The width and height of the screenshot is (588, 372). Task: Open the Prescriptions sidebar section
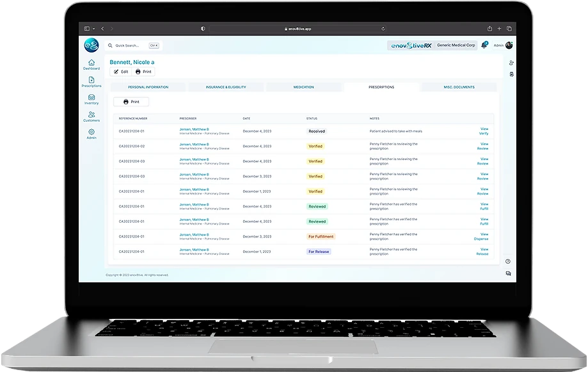[91, 82]
